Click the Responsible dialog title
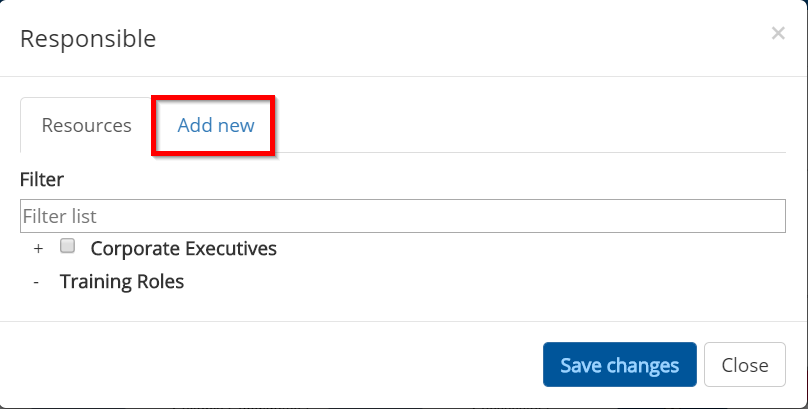The image size is (808, 409). pos(88,39)
